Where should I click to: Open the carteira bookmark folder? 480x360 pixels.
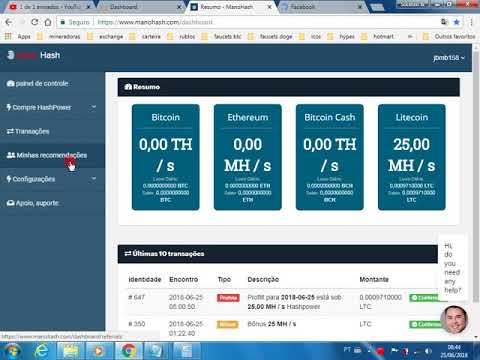coord(145,36)
